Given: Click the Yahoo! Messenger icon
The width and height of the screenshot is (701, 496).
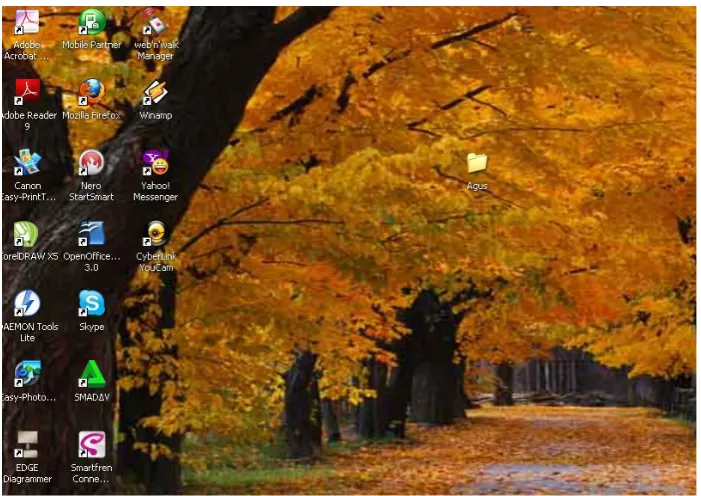Looking at the screenshot, I should pos(156,162).
